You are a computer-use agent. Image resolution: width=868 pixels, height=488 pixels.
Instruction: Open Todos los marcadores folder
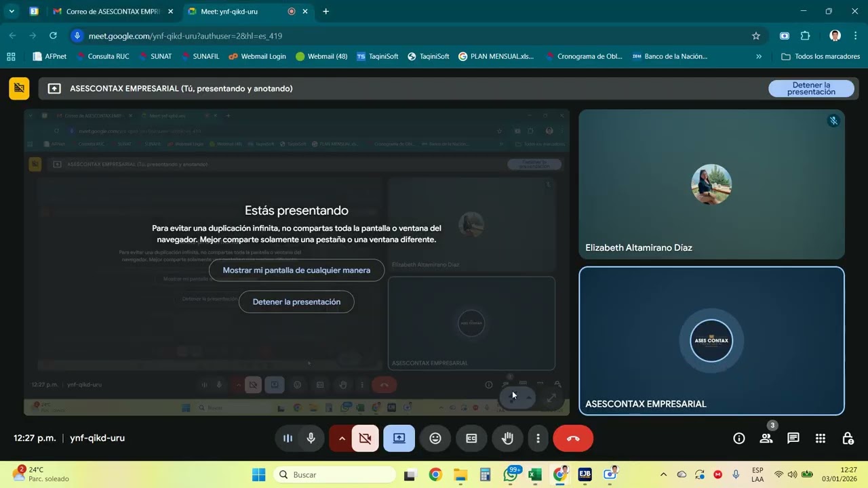click(821, 56)
